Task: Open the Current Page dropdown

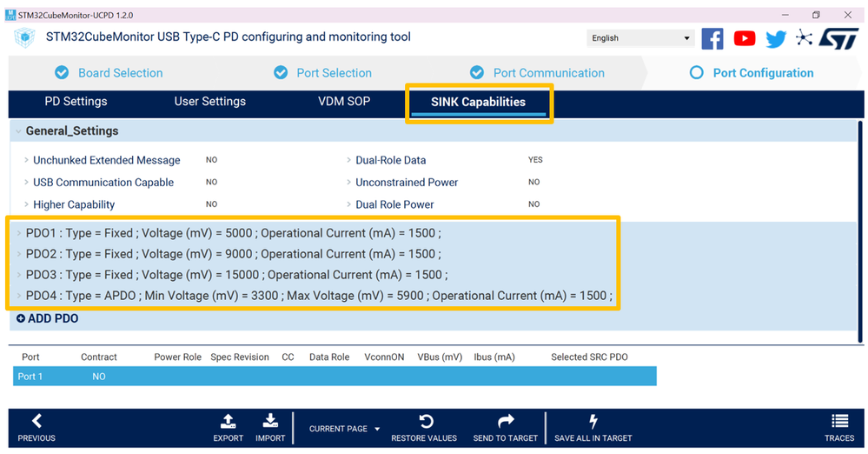Action: coord(345,429)
